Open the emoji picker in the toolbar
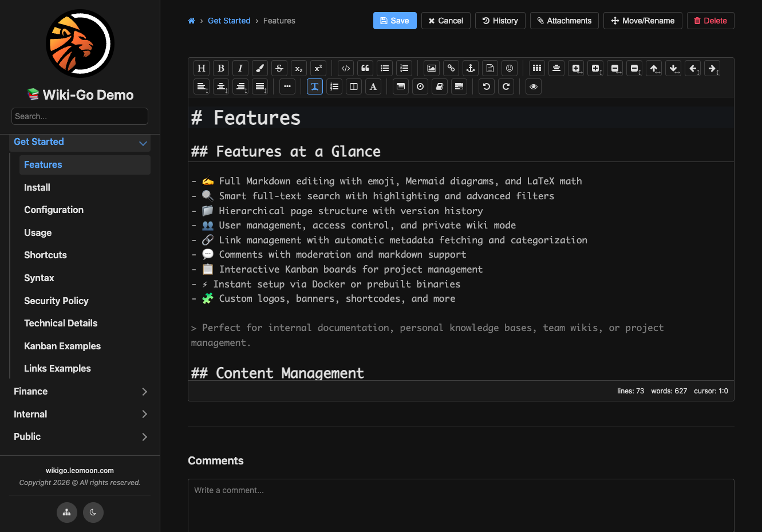 (x=510, y=68)
